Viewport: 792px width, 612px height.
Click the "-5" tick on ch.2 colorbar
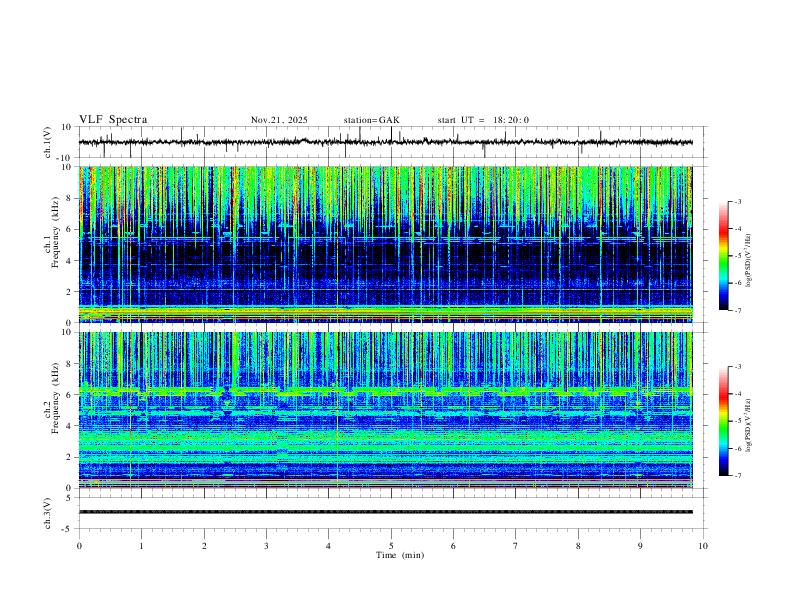click(737, 421)
